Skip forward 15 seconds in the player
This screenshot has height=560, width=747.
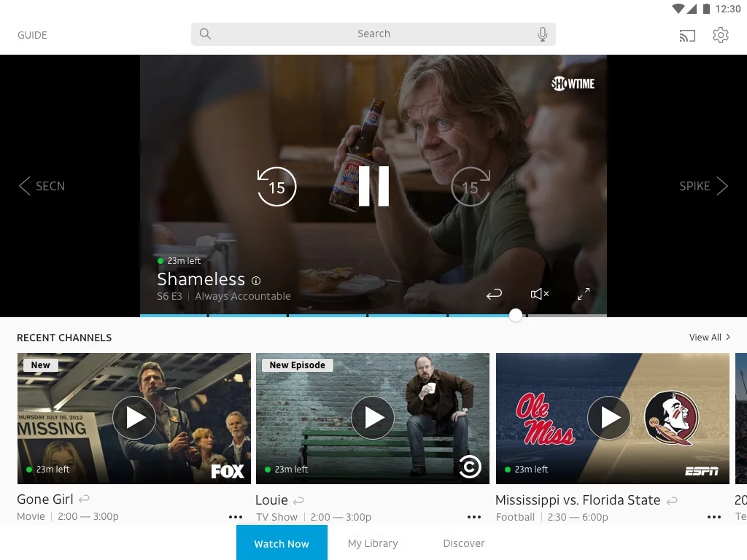[x=471, y=187]
